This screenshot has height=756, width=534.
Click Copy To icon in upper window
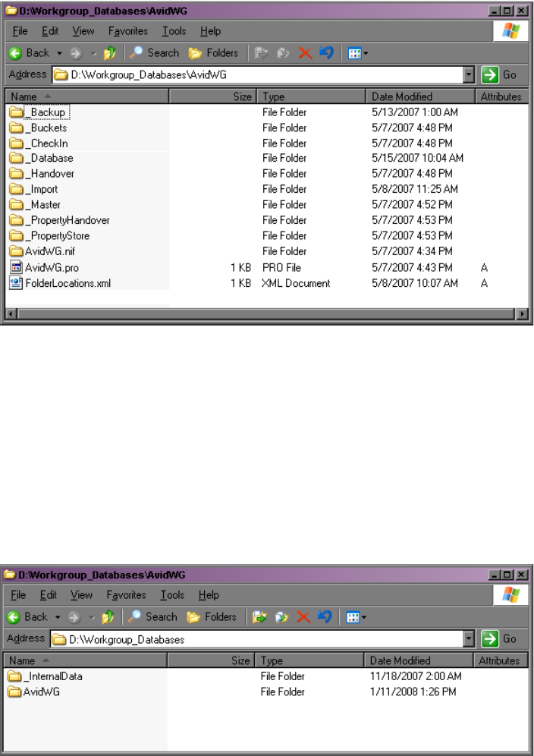283,53
